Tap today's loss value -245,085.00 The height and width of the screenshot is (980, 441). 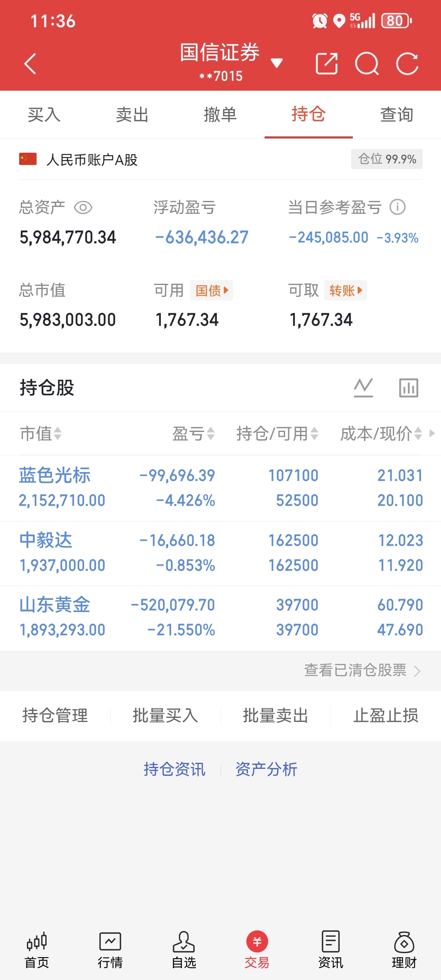[x=329, y=237]
